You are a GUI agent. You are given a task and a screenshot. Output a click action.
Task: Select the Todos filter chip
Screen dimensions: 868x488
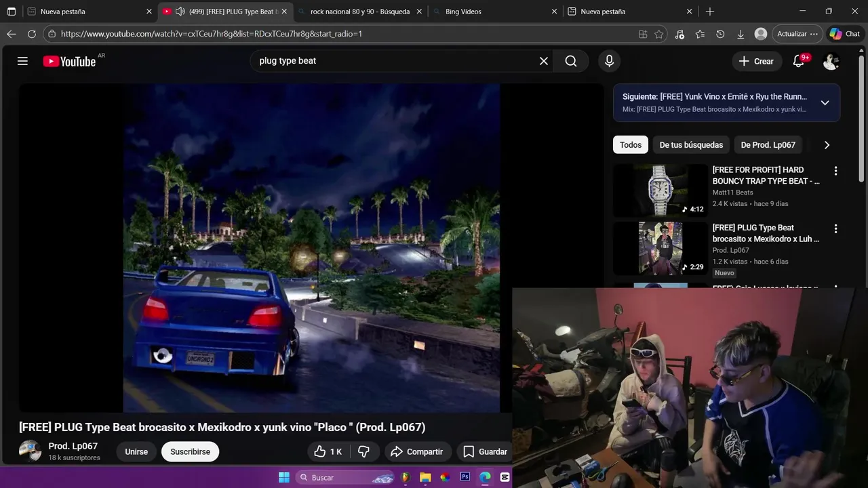(630, 145)
